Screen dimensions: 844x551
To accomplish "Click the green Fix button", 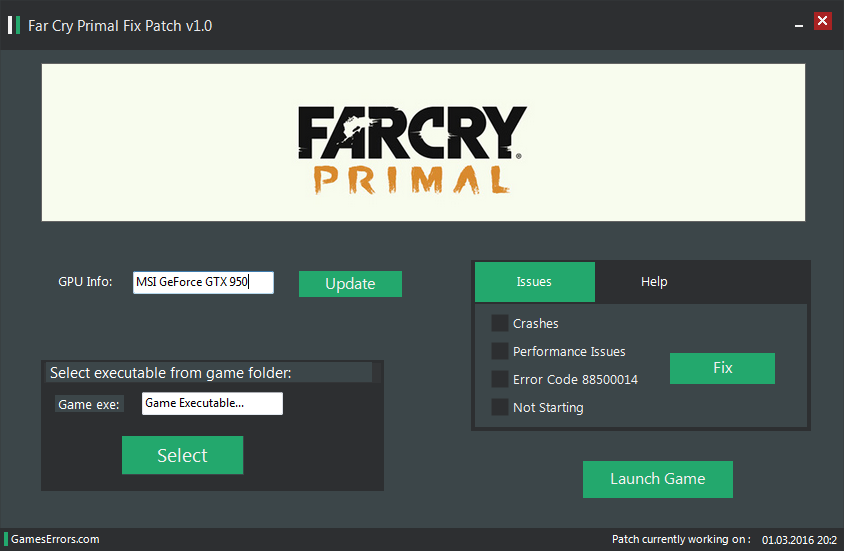I will pos(722,368).
